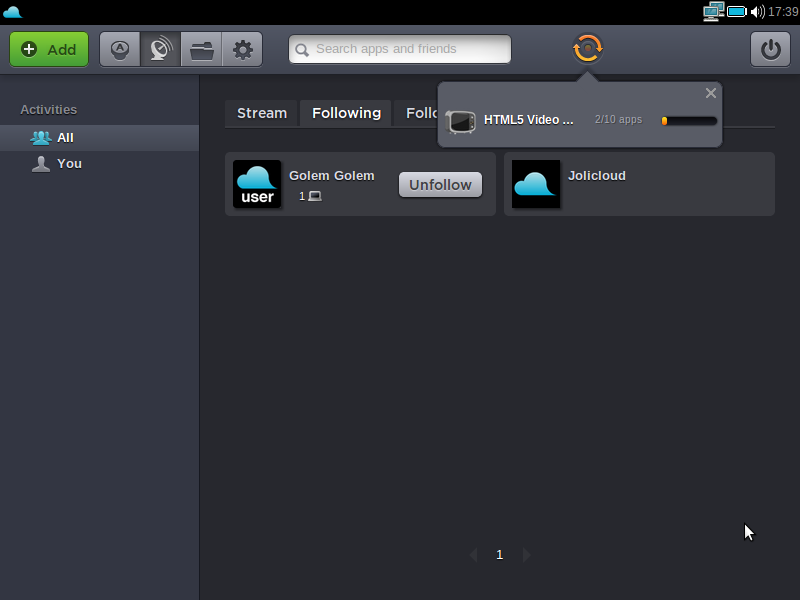This screenshot has width=800, height=600.
Task: Close the sync progress popup
Action: pos(711,93)
